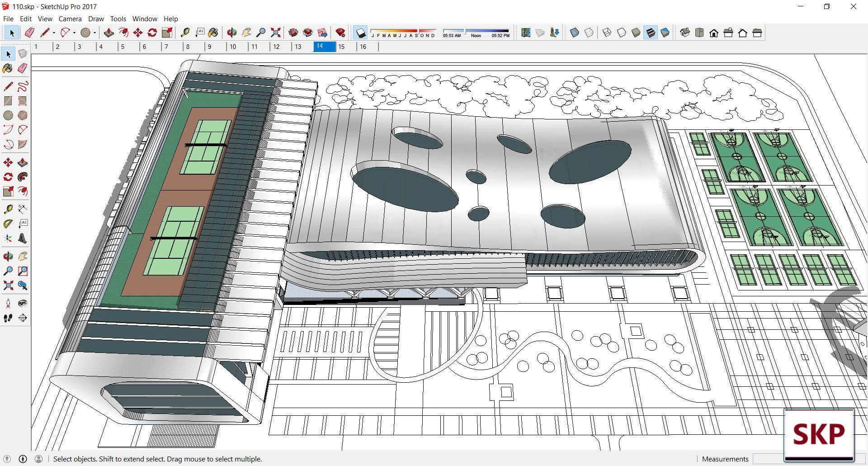Expand the Arc tools dropdown arrow
This screenshot has width=868, height=466.
(x=74, y=33)
